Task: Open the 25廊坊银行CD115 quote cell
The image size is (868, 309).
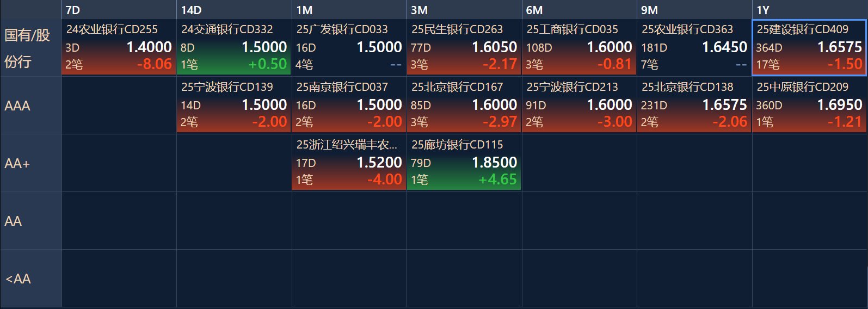Action: click(x=464, y=163)
